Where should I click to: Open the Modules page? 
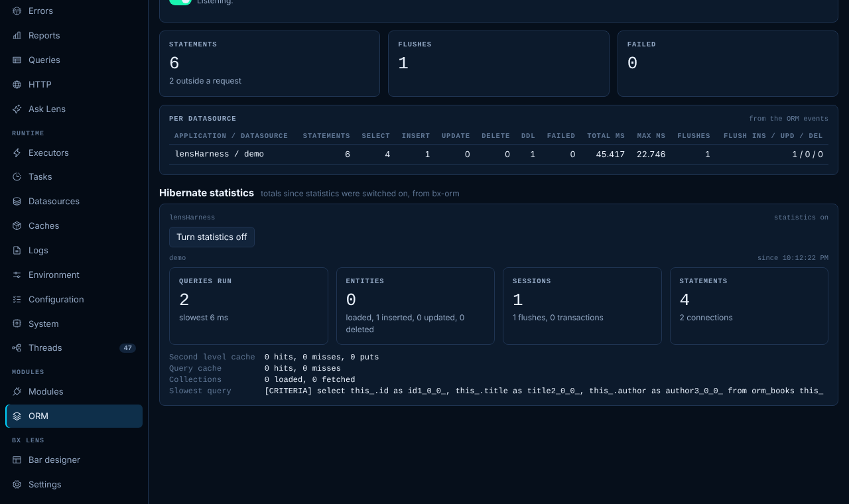pos(74,392)
